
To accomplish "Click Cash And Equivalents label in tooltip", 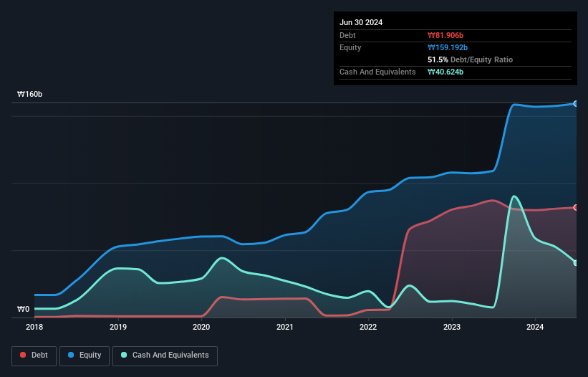I will pos(377,72).
